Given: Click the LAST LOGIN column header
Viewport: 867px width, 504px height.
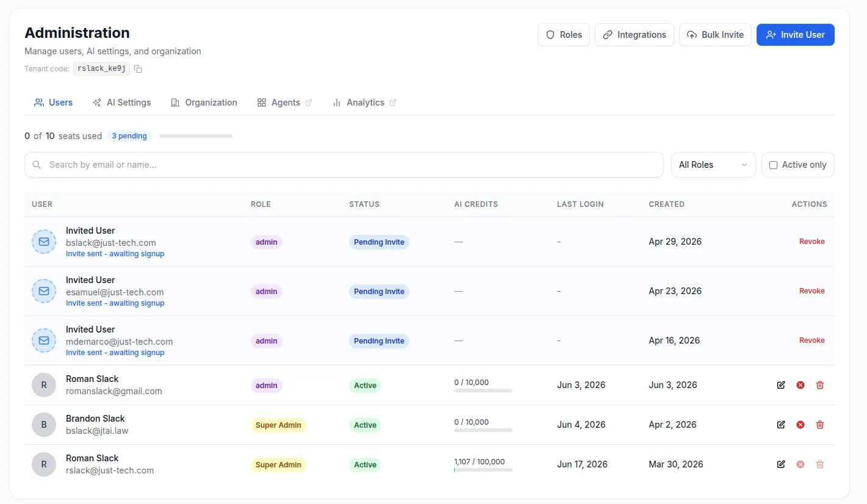Looking at the screenshot, I should coord(580,204).
